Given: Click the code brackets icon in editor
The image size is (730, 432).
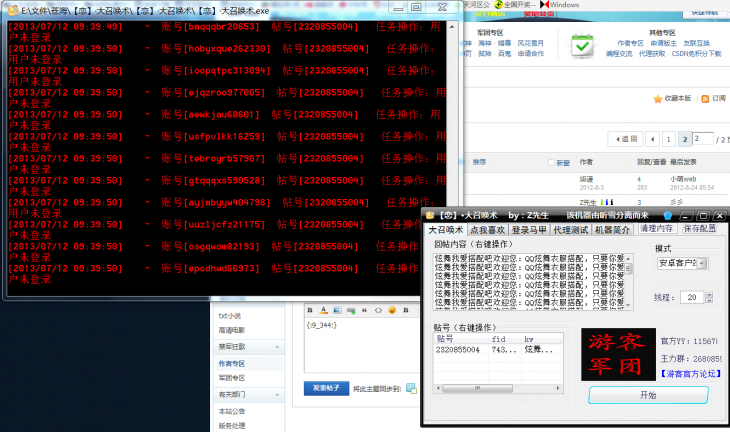Looking at the screenshot, I should coord(378,309).
